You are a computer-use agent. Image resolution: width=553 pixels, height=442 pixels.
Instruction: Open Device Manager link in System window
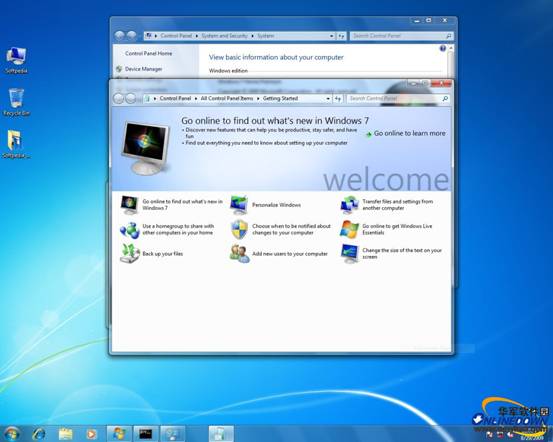[144, 69]
